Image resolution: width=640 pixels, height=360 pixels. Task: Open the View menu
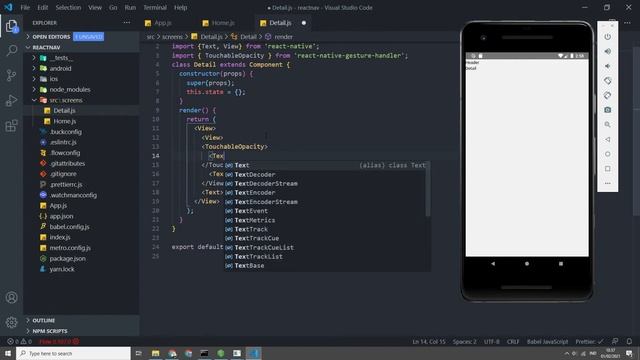click(95, 7)
